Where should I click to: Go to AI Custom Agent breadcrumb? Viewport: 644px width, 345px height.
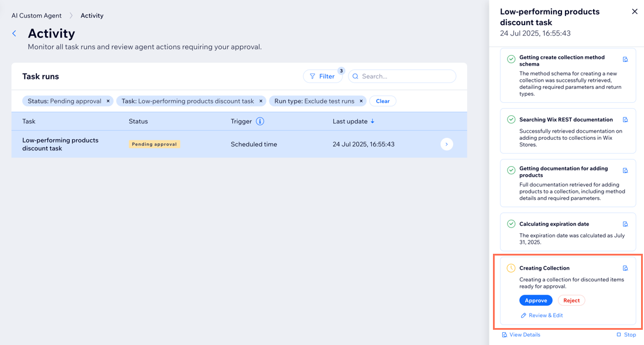click(x=36, y=16)
